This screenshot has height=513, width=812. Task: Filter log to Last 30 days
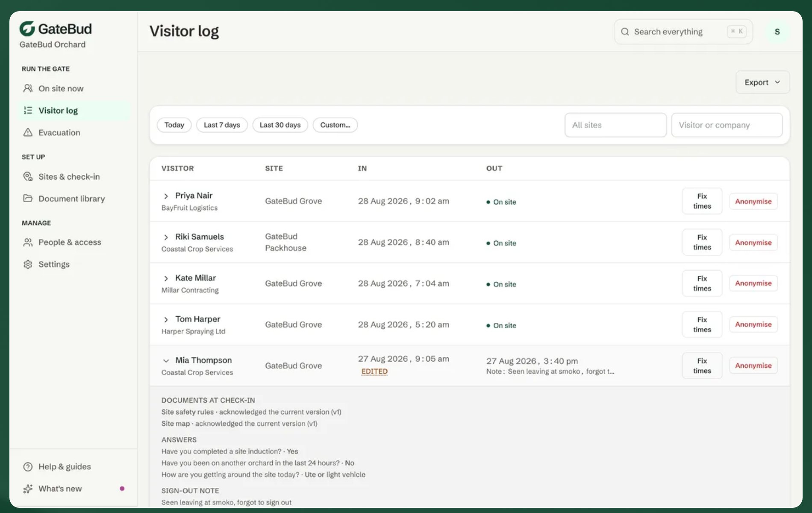click(x=280, y=125)
